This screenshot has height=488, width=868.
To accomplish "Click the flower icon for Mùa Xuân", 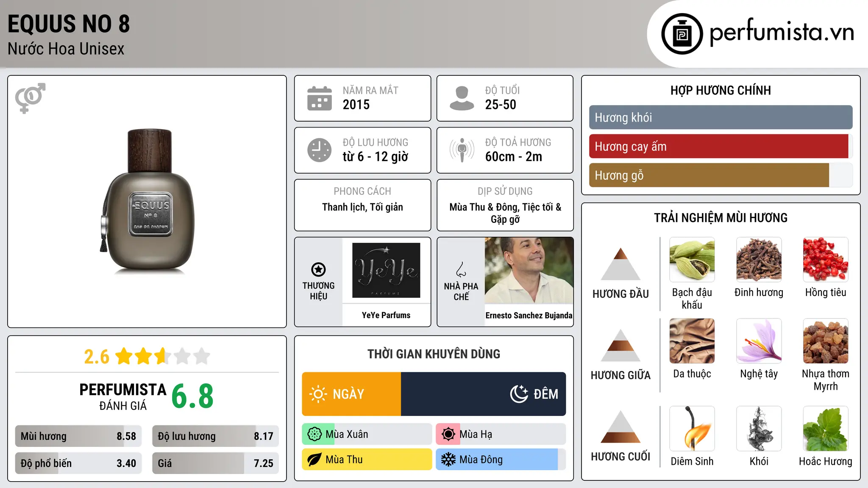I will [x=314, y=434].
